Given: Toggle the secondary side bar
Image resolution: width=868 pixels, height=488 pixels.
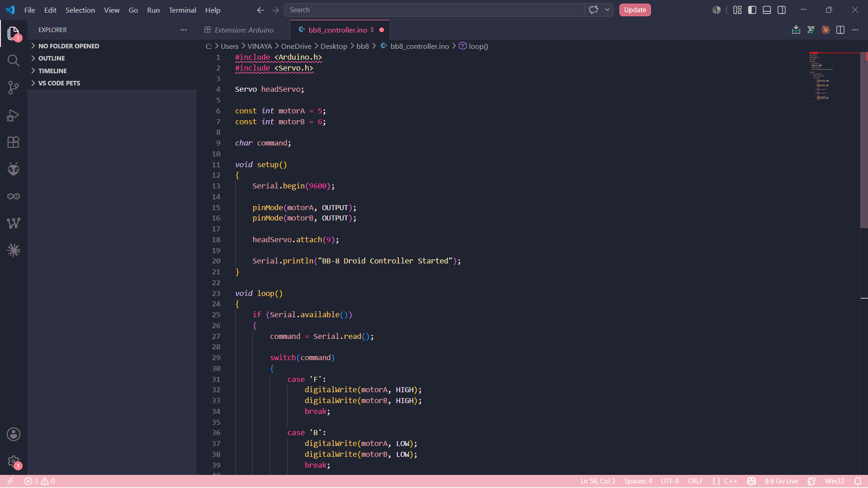Looking at the screenshot, I should [782, 10].
